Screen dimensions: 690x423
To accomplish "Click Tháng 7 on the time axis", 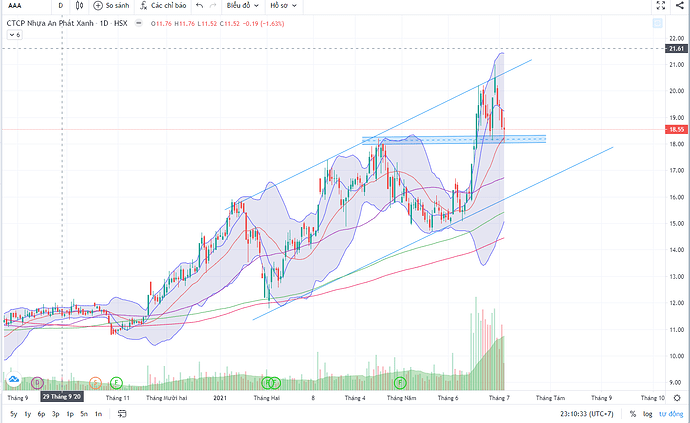I will pyautogui.click(x=499, y=398).
